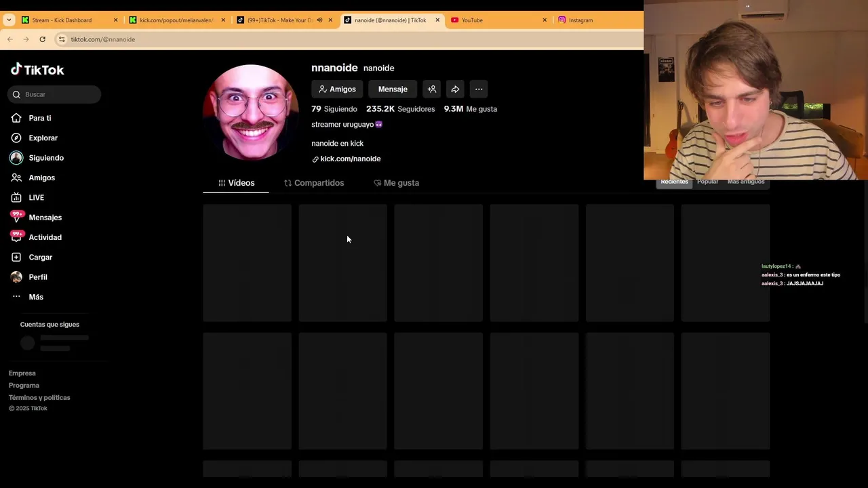Image resolution: width=868 pixels, height=488 pixels.
Task: Open Mensajes inbox in sidebar
Action: click(x=36, y=218)
